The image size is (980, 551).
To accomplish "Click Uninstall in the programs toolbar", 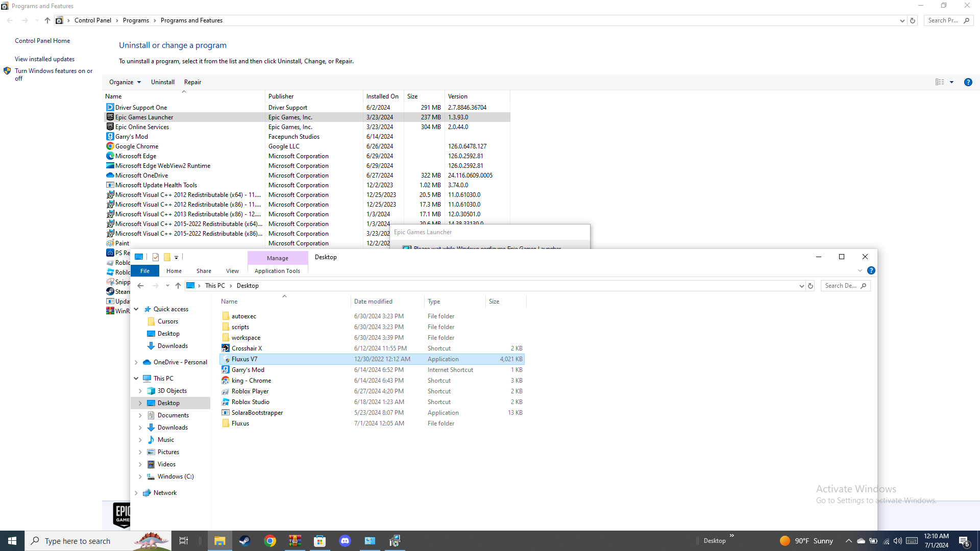I will (163, 82).
